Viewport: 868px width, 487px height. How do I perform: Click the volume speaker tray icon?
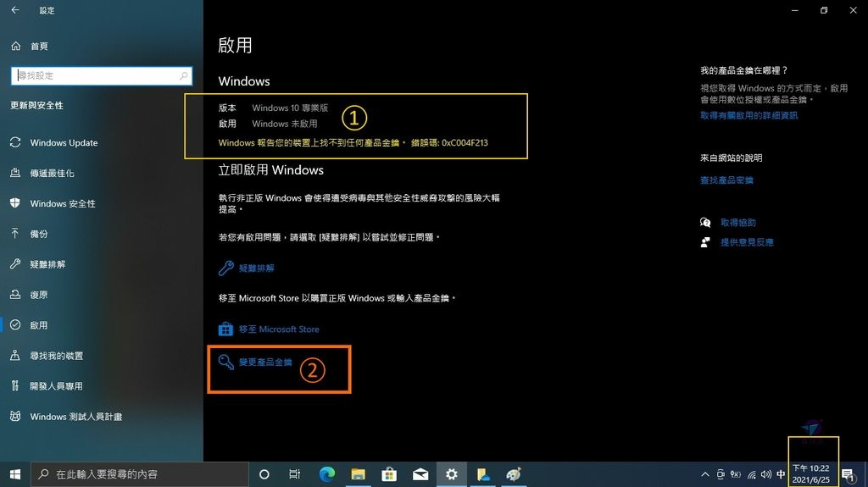(x=766, y=474)
